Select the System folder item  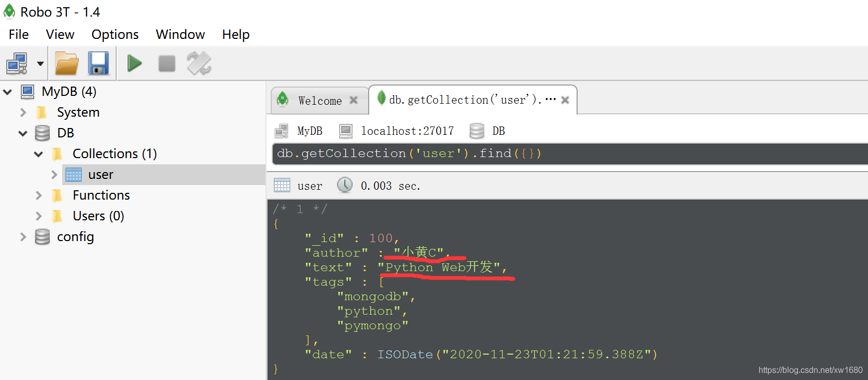pyautogui.click(x=78, y=112)
